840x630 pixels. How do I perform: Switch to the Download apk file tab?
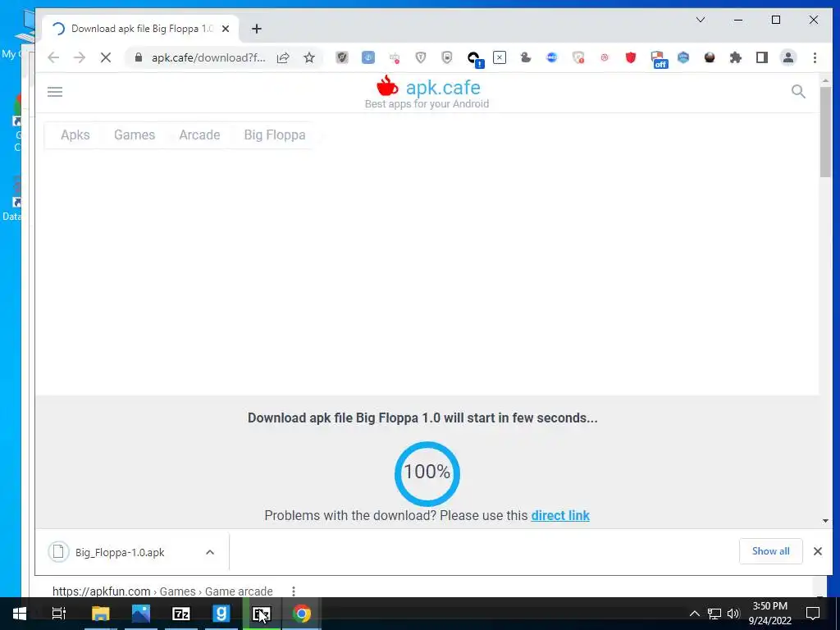pos(142,29)
